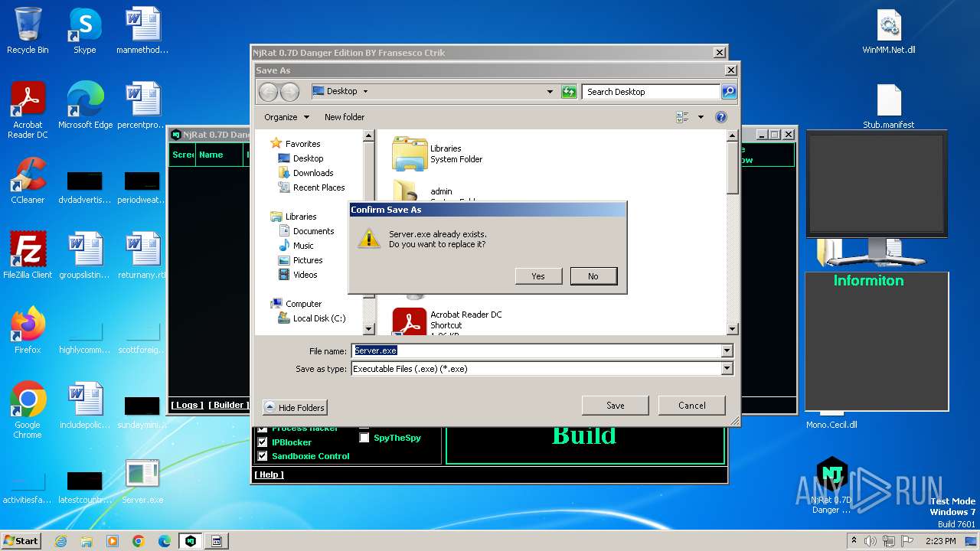Open the File name dropdown arrow
The height and width of the screenshot is (551, 980).
tap(727, 350)
